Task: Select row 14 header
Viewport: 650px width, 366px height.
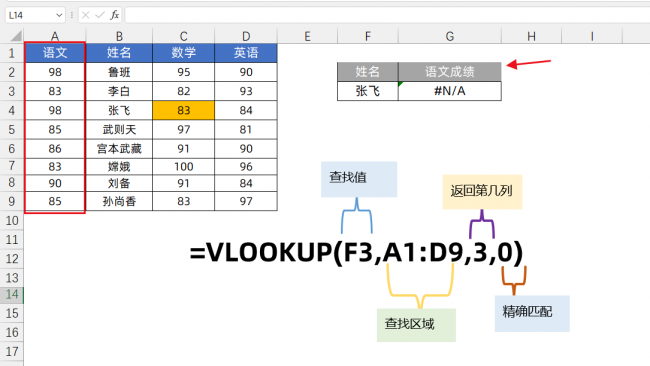Action: pos(12,294)
